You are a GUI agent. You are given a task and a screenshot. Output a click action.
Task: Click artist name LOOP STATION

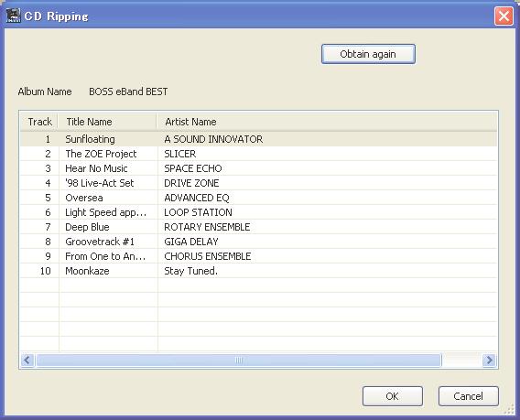click(x=199, y=212)
